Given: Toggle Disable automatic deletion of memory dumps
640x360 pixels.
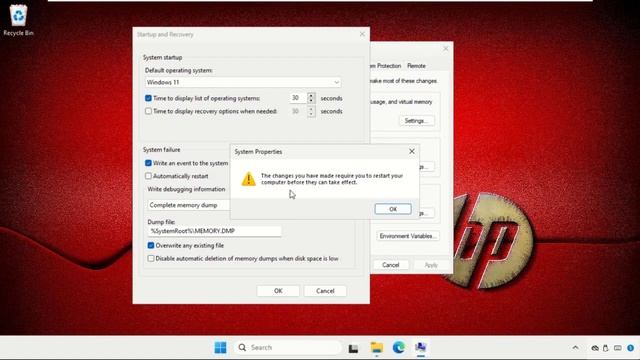Looking at the screenshot, I should click(151, 258).
